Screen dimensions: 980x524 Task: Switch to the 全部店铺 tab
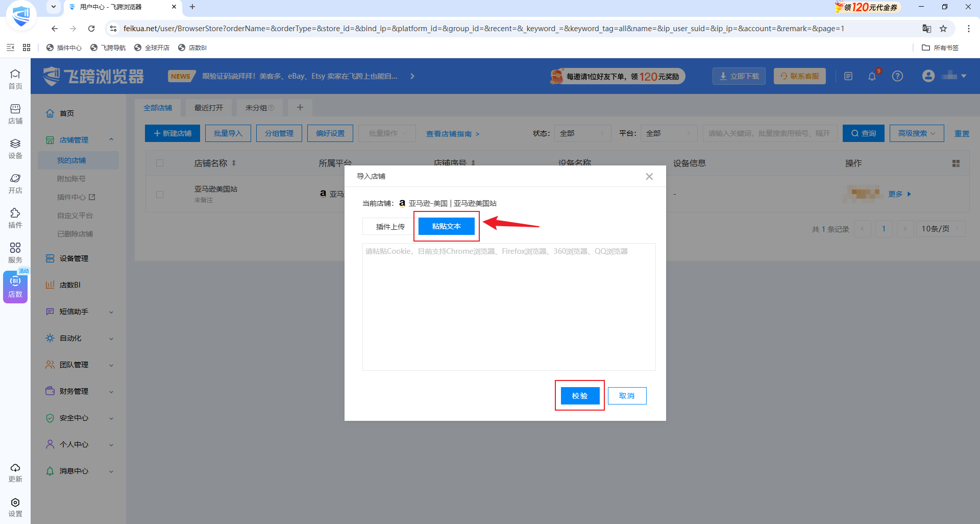(x=158, y=108)
